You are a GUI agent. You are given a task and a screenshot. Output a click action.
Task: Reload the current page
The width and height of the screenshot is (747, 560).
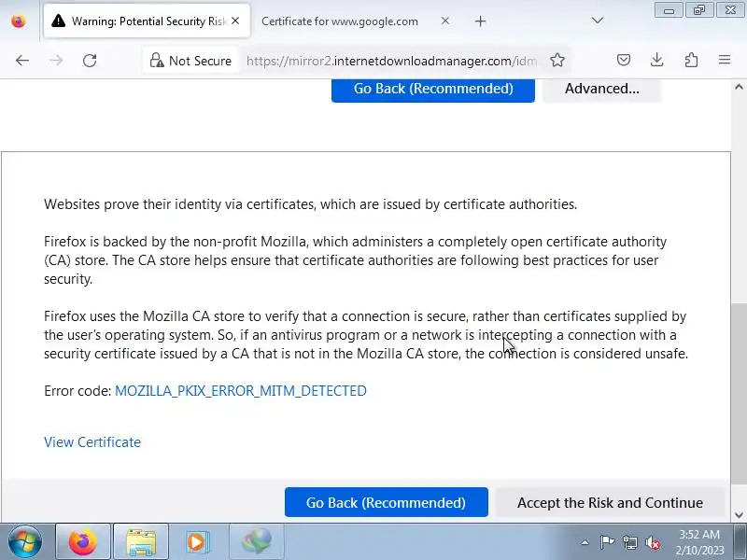tap(90, 61)
